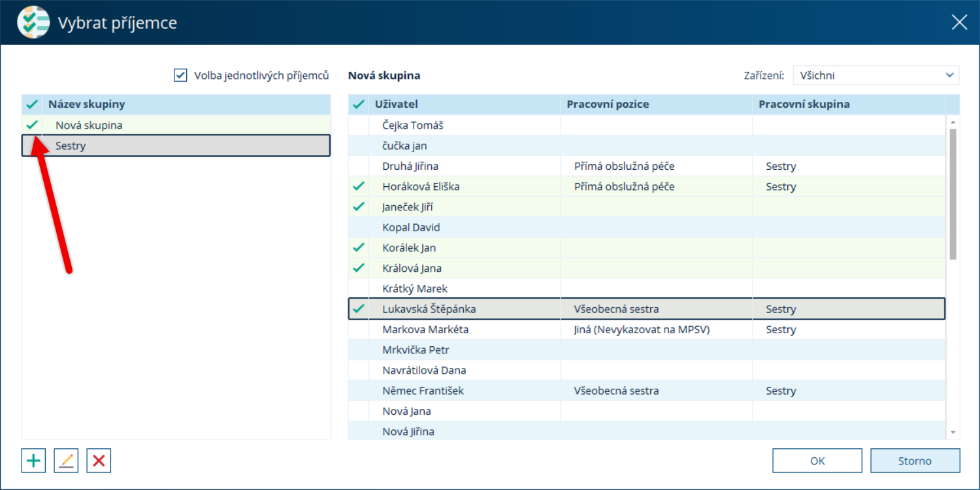The image size is (980, 490).
Task: Click Přímá obslužná péče cell for Druhá Jiřina
Action: pyautogui.click(x=657, y=166)
